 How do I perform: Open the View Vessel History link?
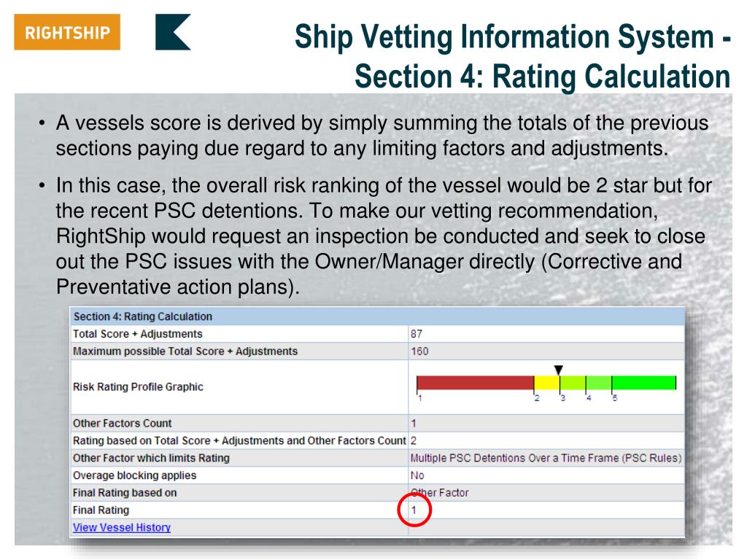[122, 527]
